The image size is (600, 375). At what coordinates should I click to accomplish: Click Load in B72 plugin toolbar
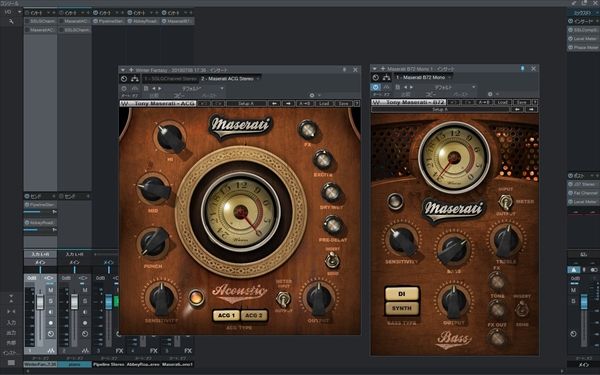[x=502, y=102]
